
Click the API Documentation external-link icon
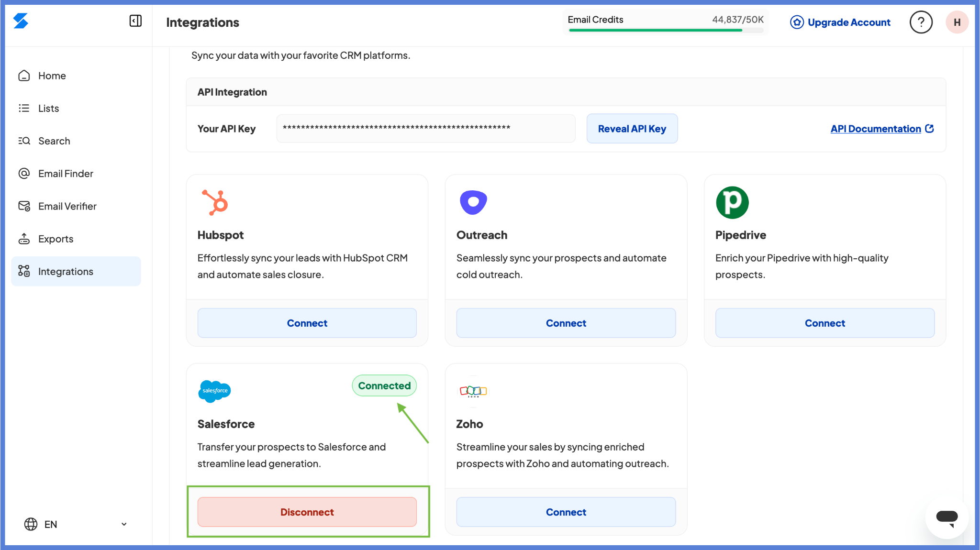929,128
